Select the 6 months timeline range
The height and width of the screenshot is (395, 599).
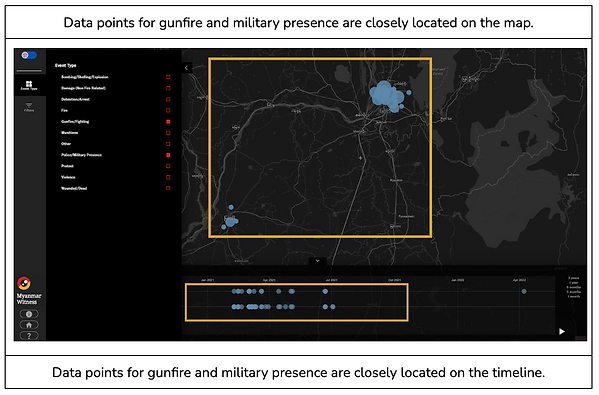point(573,287)
